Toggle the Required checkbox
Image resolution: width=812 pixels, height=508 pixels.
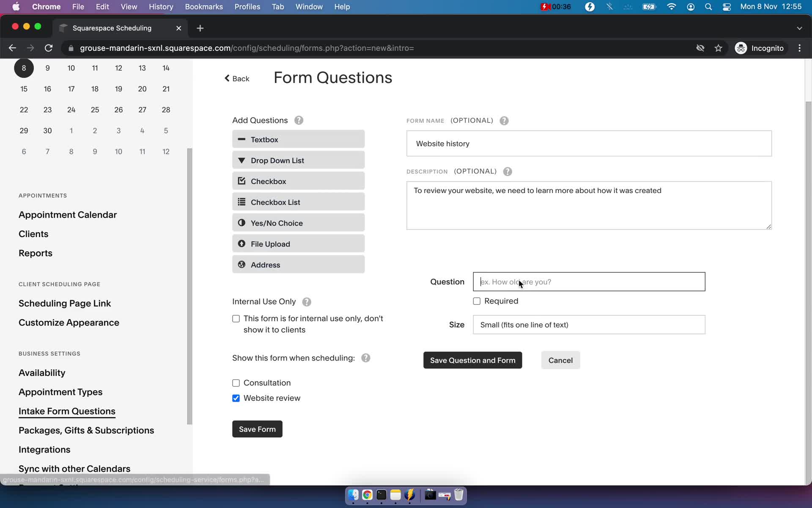(x=477, y=301)
